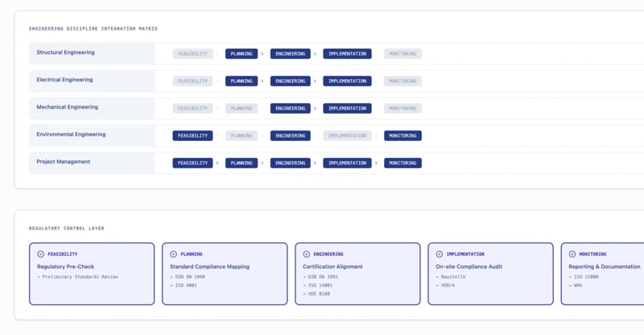The width and height of the screenshot is (644, 335).
Task: Click Engineering badge in Mechanical Engineering row
Action: pyautogui.click(x=290, y=109)
